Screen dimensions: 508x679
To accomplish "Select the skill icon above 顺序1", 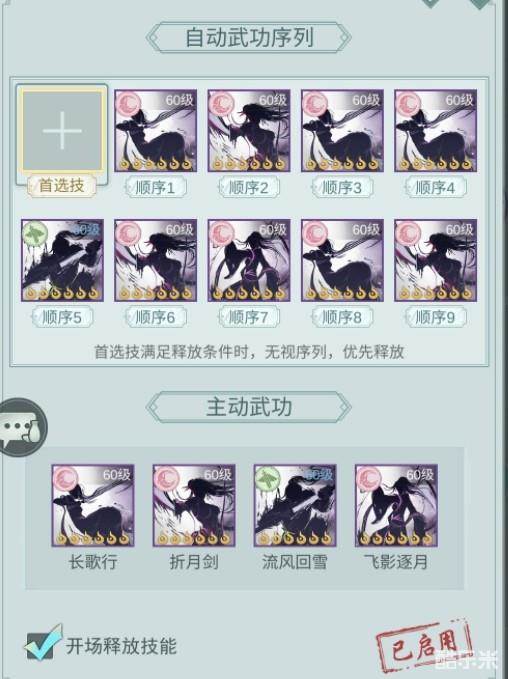I will (x=155, y=130).
